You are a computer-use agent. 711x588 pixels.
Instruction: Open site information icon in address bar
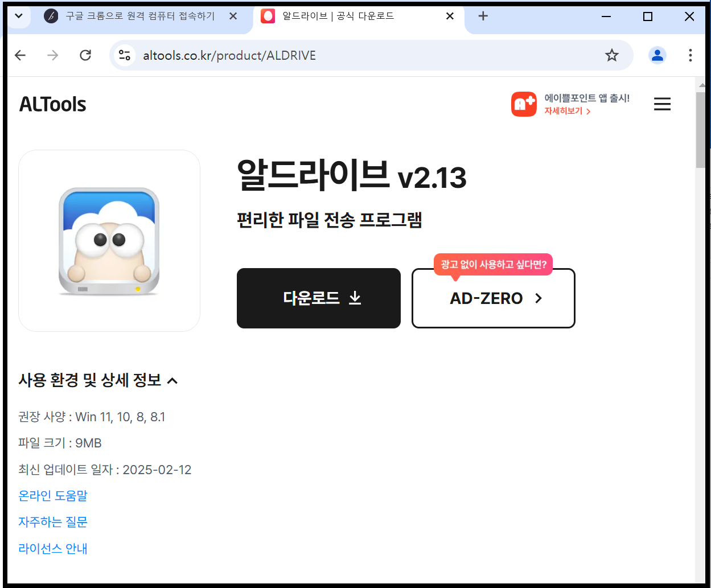[x=125, y=55]
